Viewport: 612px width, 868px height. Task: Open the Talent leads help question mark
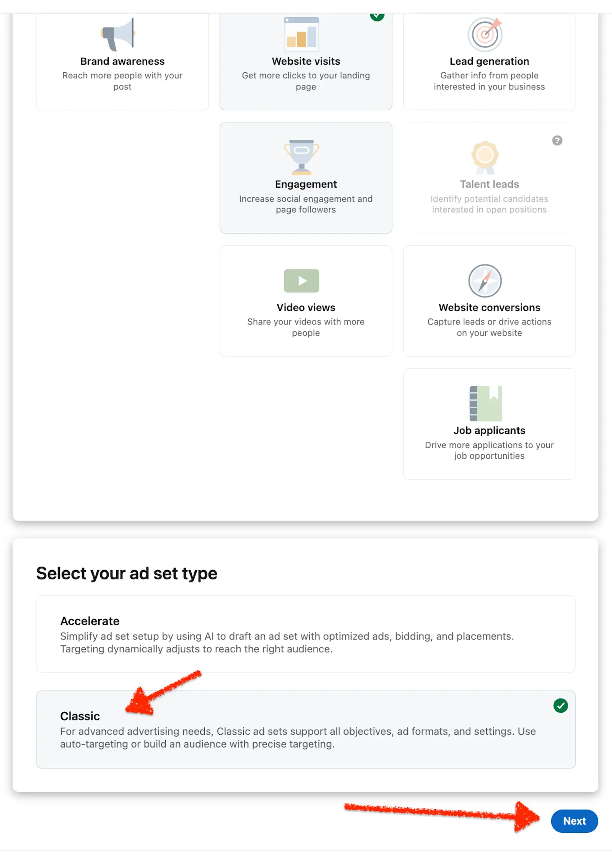[x=557, y=141]
